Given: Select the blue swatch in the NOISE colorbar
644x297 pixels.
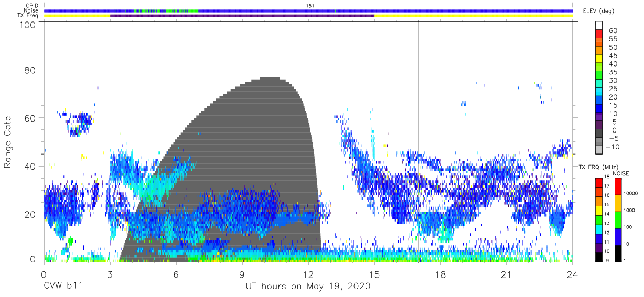Looking at the screenshot, I should (618, 237).
